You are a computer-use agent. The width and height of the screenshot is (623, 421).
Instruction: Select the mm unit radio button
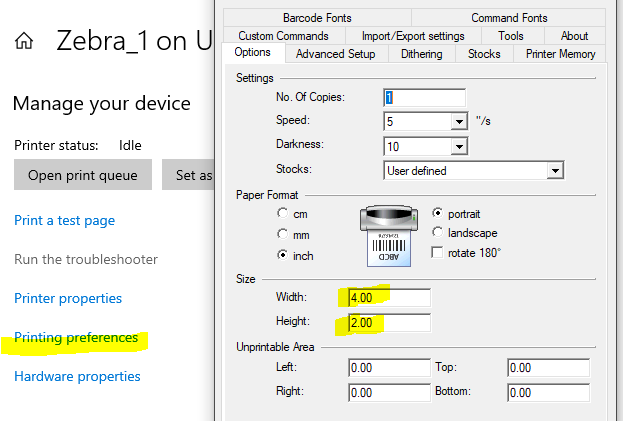tap(282, 234)
